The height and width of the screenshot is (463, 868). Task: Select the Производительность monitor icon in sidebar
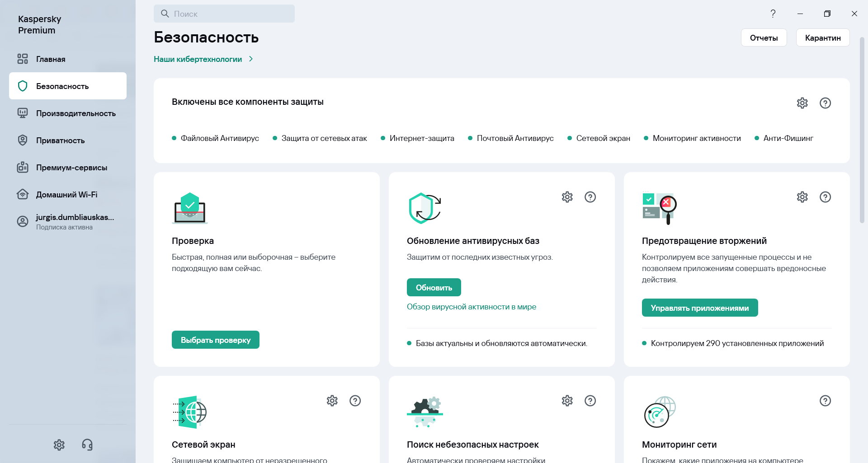point(23,113)
